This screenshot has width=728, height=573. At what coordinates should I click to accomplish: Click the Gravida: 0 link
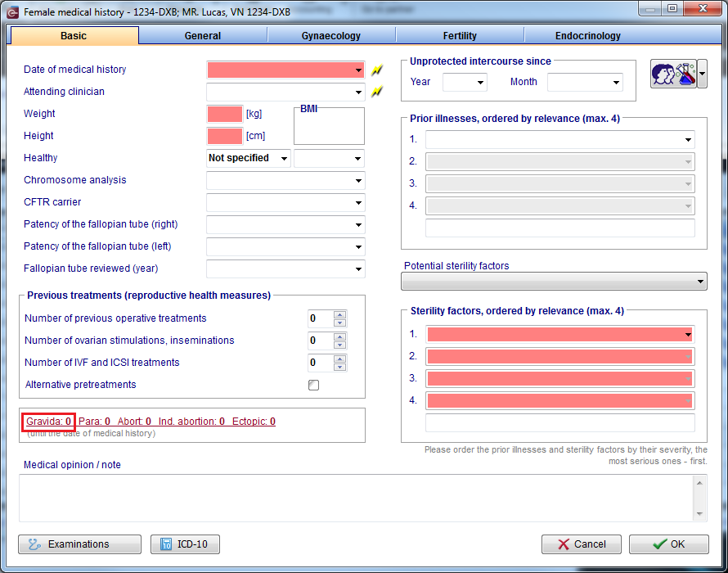(x=48, y=422)
